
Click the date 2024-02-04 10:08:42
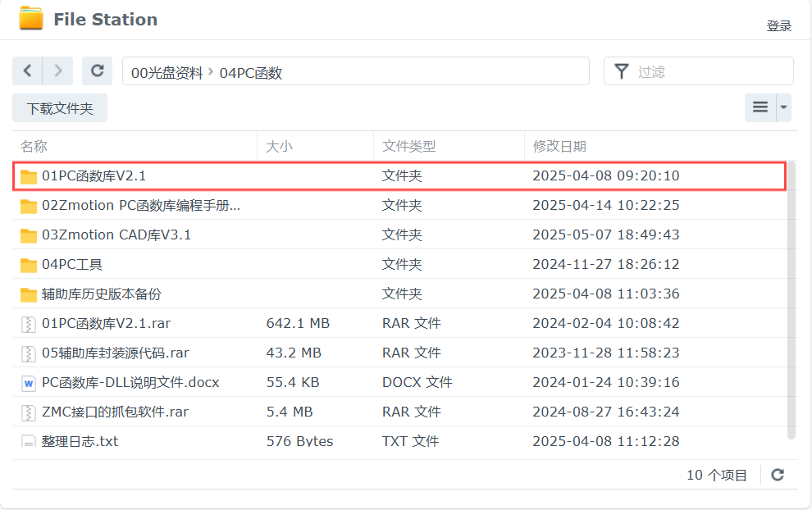click(606, 324)
